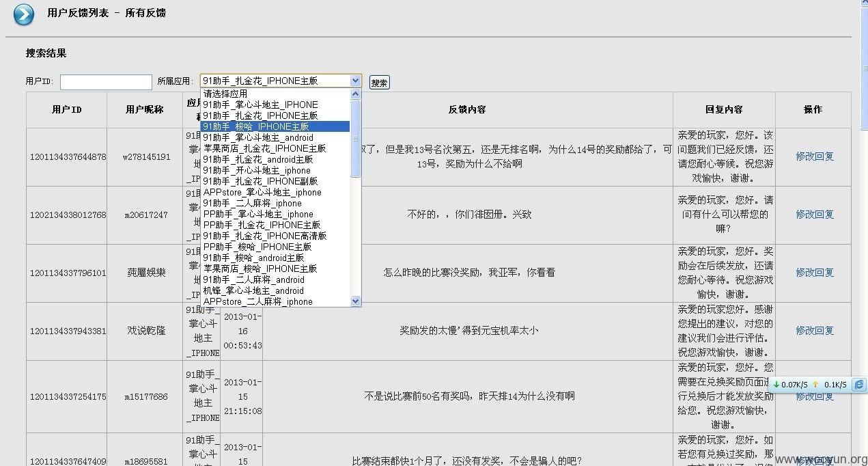Click the date 2013-01-16 00:53:43 cell

pyautogui.click(x=242, y=331)
